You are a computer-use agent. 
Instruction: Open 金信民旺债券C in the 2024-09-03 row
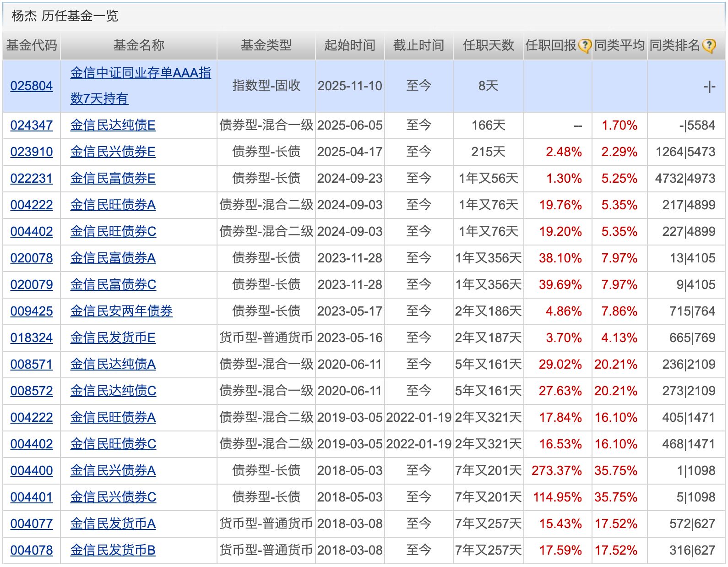[x=113, y=232]
